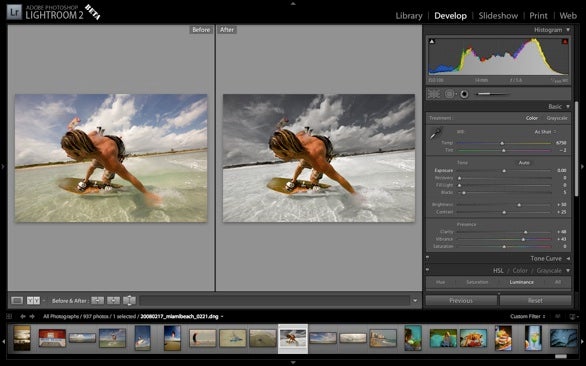Click the grid view icon beside filmstrip arrows
The image size is (586, 366).
[9, 317]
